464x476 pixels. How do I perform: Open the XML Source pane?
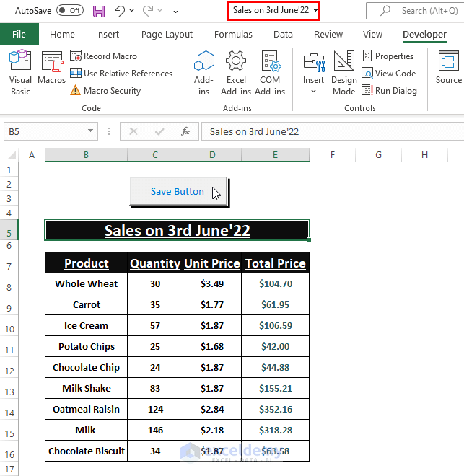449,67
